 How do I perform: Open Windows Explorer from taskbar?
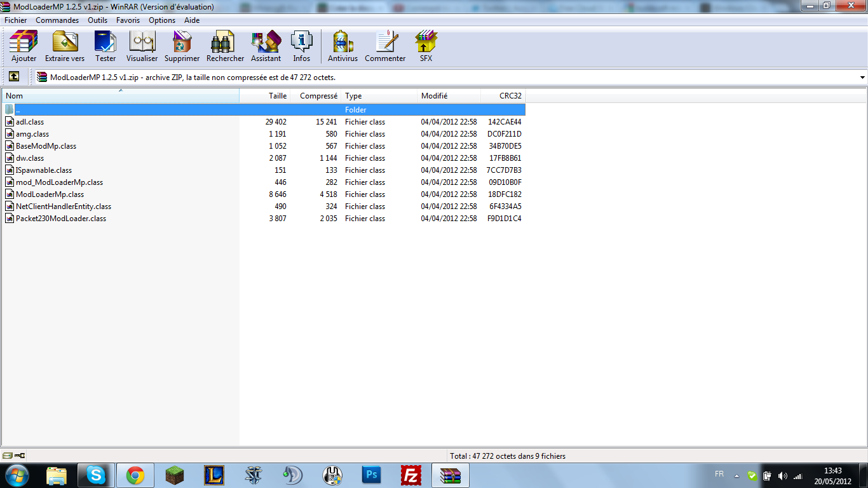pos(57,475)
